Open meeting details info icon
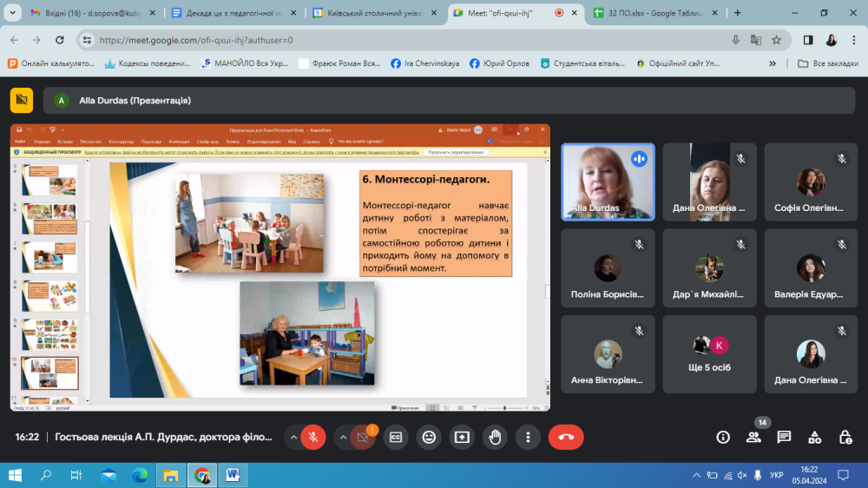Image resolution: width=868 pixels, height=488 pixels. click(x=723, y=437)
